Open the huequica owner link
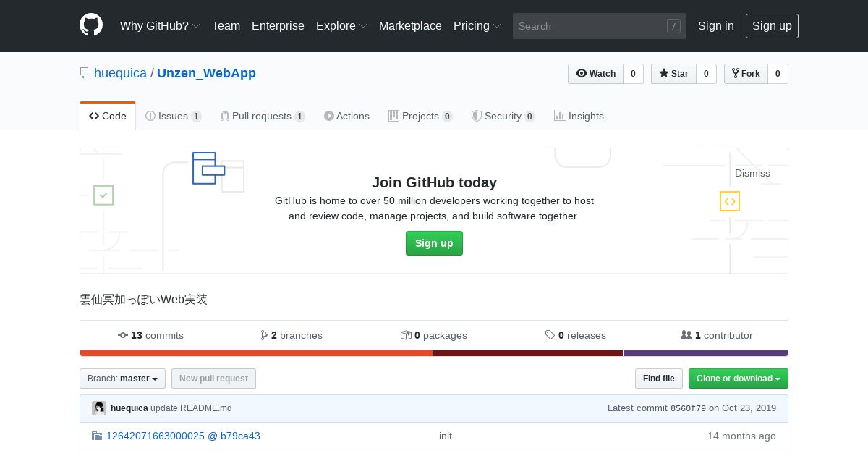This screenshot has height=456, width=868. [120, 73]
